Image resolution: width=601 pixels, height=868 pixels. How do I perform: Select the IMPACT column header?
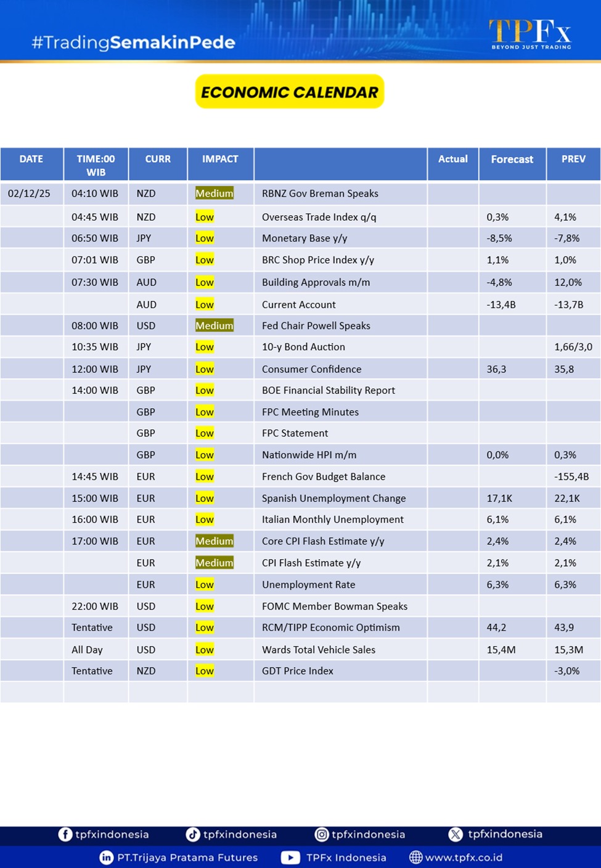220,159
